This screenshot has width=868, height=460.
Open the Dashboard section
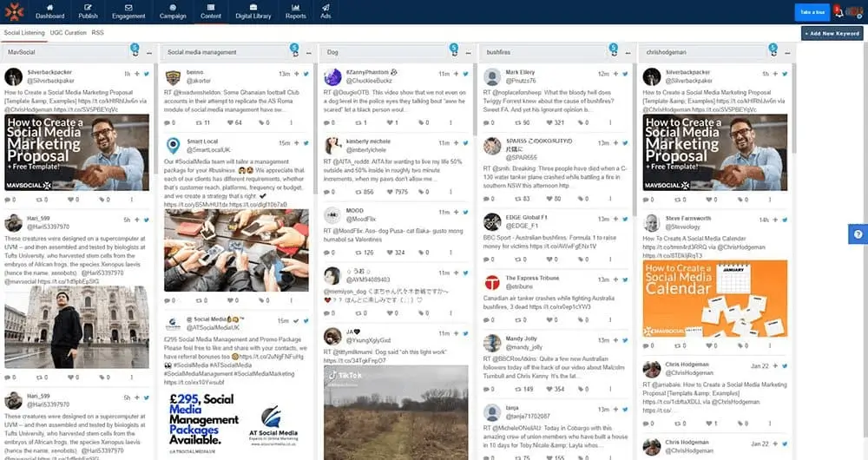[x=49, y=11]
